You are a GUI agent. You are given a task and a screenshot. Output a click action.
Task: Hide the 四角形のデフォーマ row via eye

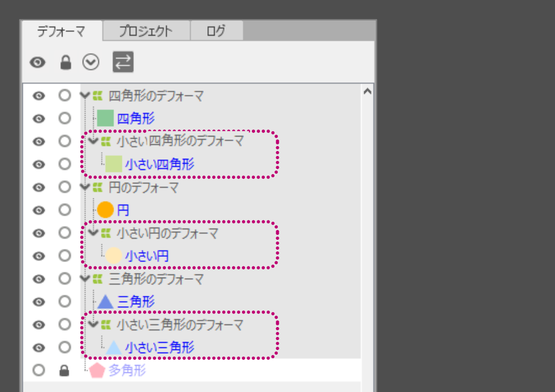39,96
